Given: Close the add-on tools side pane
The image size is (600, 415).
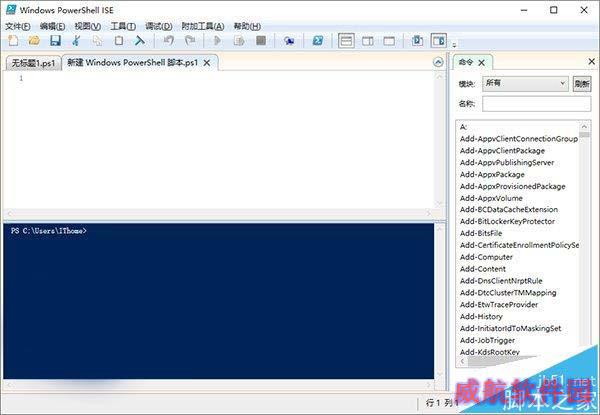Looking at the screenshot, I should pos(592,61).
